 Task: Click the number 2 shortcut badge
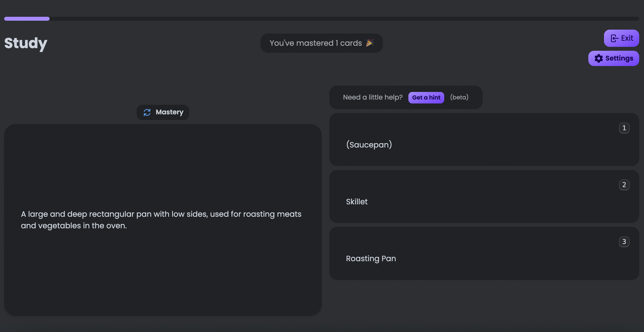coord(624,185)
